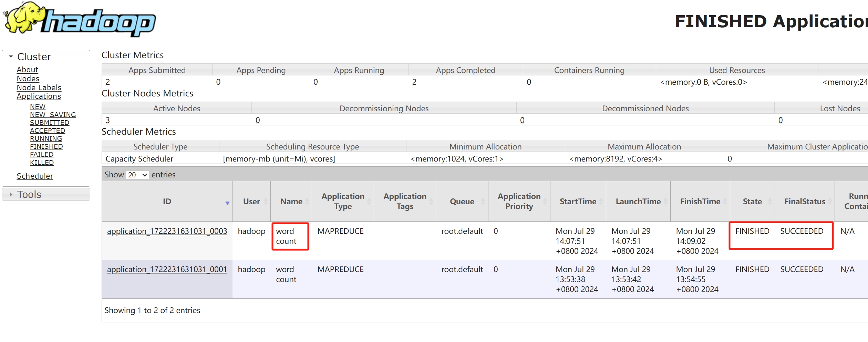Filter applications by KILLED state
Screen dimensions: 868x342
42,163
